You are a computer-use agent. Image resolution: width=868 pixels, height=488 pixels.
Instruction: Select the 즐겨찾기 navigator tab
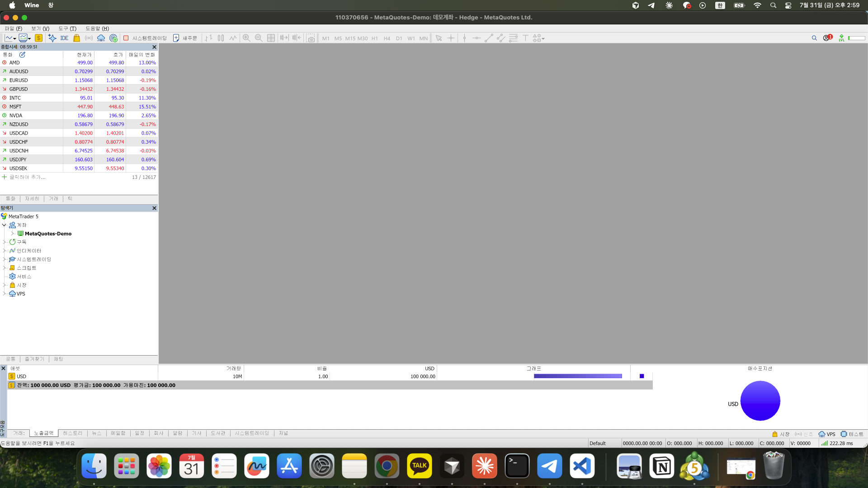click(34, 359)
